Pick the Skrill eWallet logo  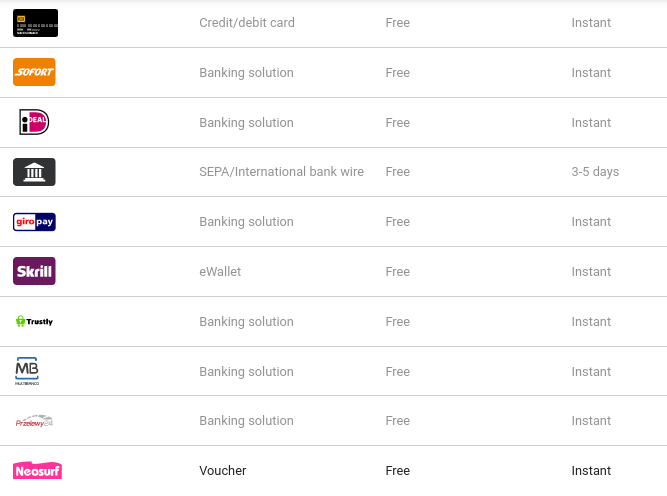34,271
